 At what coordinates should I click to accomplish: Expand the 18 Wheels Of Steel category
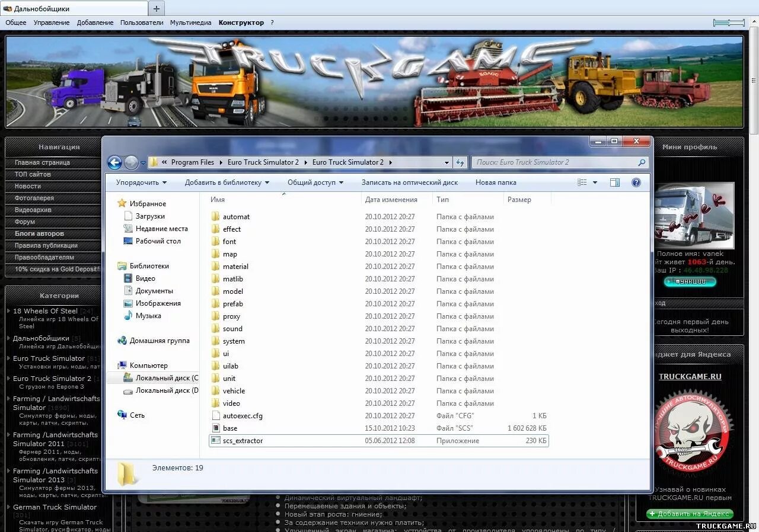(8, 311)
